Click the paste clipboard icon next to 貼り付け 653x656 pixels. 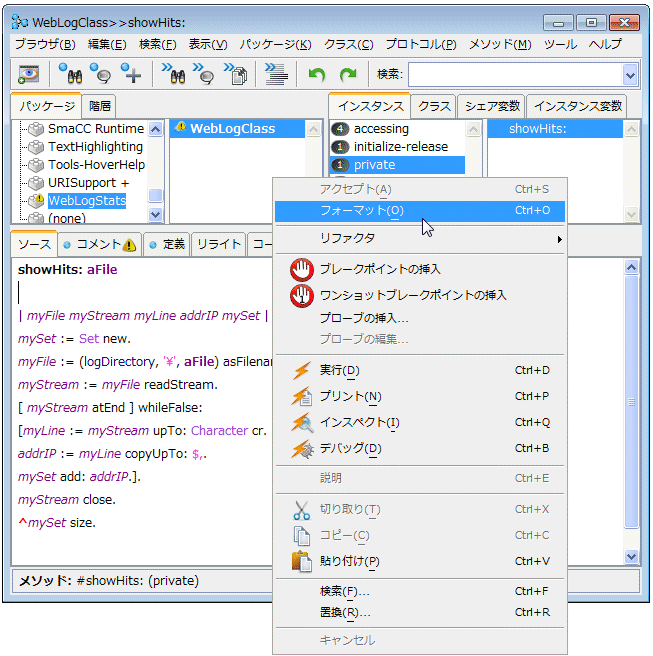(x=301, y=561)
